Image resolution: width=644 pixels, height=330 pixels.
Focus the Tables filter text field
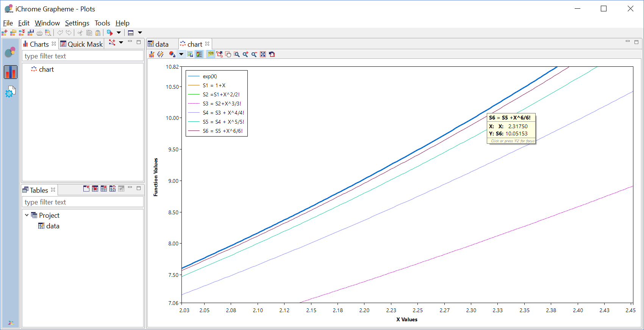pyautogui.click(x=83, y=202)
